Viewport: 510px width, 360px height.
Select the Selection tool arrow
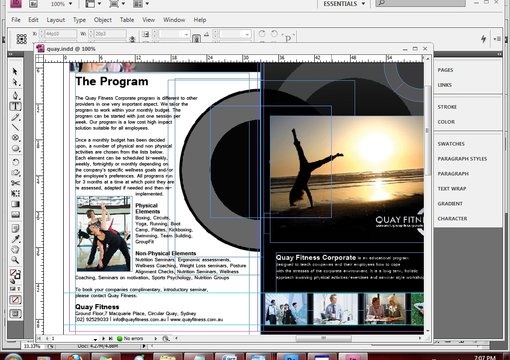(15, 71)
